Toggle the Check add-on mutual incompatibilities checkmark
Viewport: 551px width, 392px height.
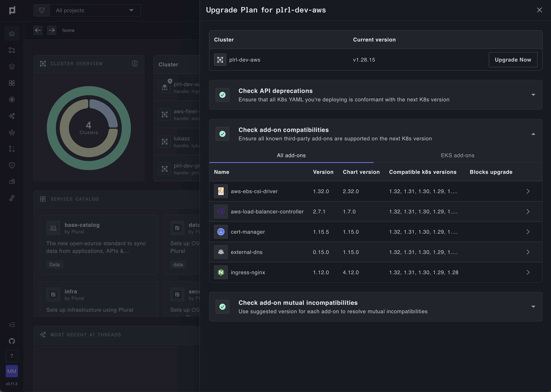click(222, 306)
